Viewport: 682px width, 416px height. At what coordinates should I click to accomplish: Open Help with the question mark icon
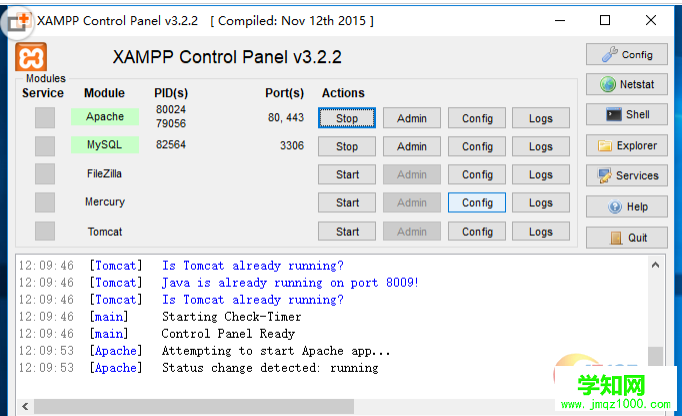pyautogui.click(x=626, y=207)
